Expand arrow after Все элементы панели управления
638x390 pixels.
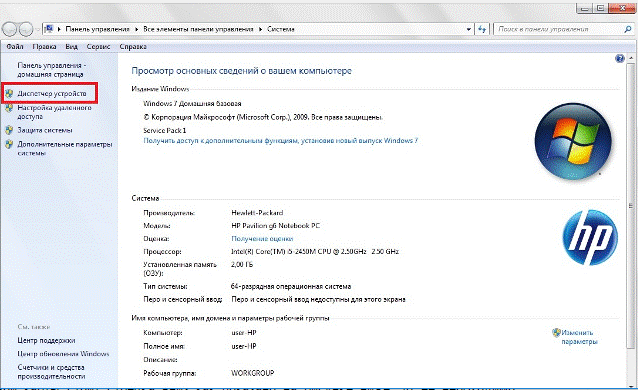tap(260, 29)
